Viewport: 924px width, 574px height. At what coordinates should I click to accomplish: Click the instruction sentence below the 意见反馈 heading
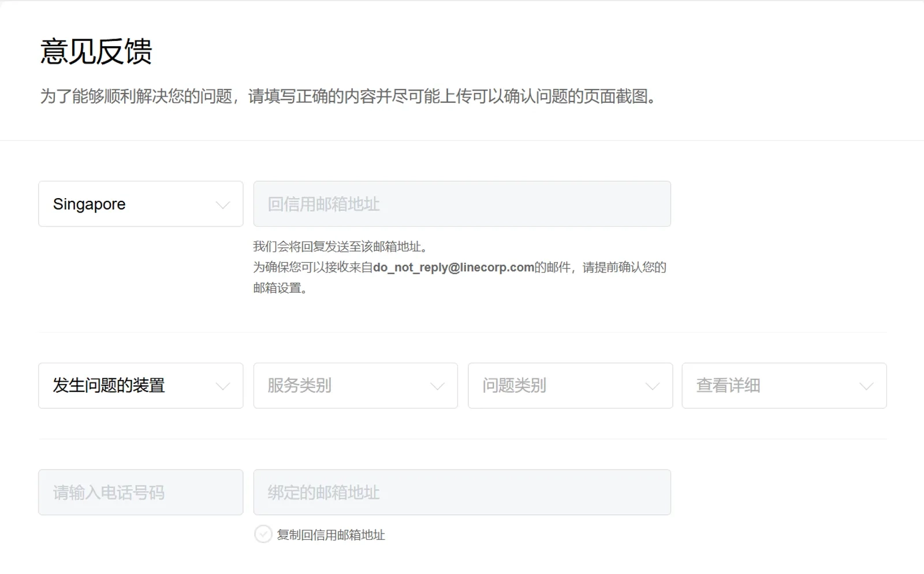[x=349, y=96]
